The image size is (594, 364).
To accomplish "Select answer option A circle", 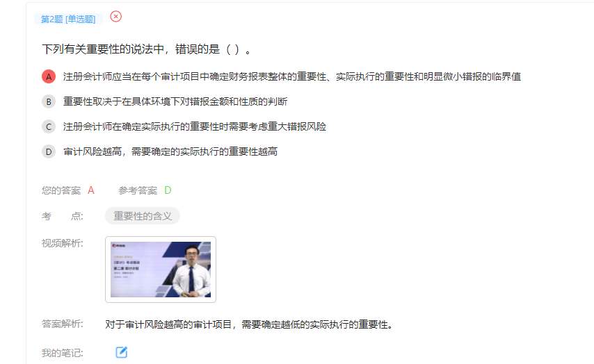I will coord(49,77).
